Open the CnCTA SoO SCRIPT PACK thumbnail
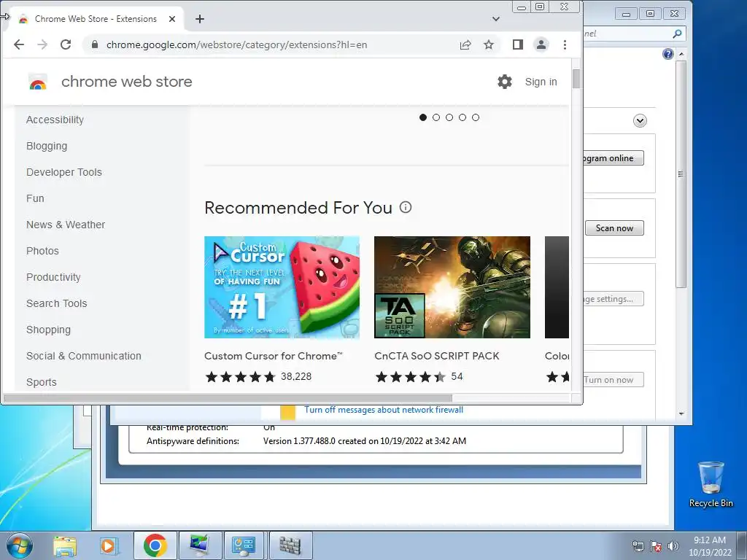747x560 pixels. [x=452, y=287]
